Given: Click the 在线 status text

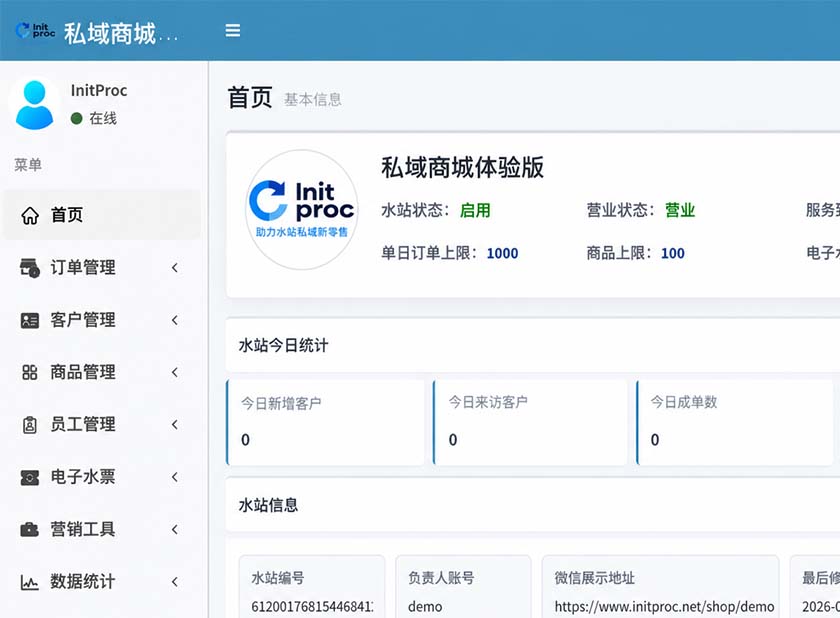Looking at the screenshot, I should pyautogui.click(x=103, y=118).
